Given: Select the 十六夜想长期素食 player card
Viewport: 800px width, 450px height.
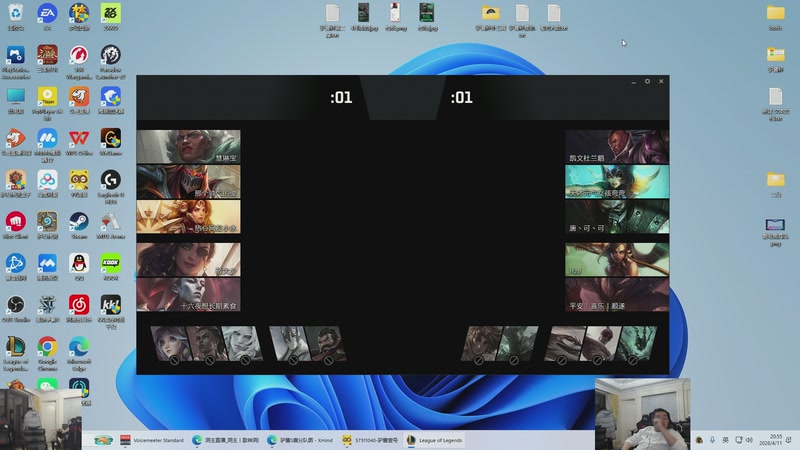Looking at the screenshot, I should tap(188, 294).
